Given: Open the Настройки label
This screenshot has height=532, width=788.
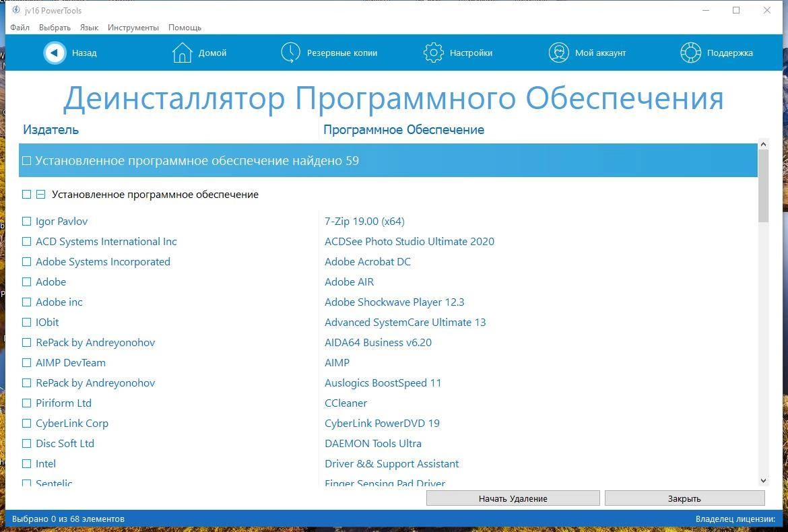Looking at the screenshot, I should [x=471, y=53].
